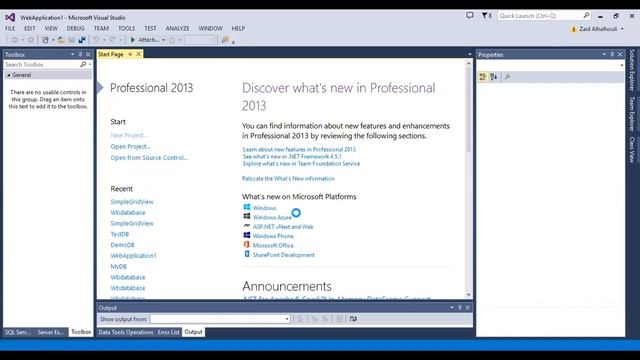Click the Search Toolbox magnifier icon
The height and width of the screenshot is (360, 640).
83,64
